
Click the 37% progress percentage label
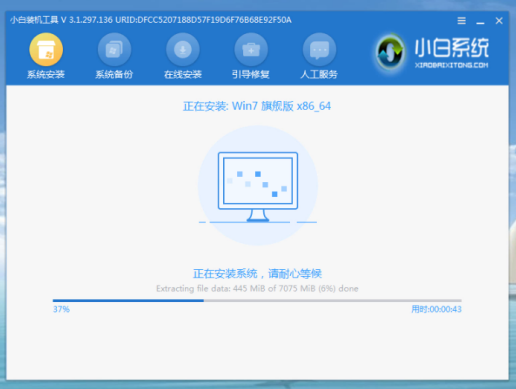tap(61, 309)
